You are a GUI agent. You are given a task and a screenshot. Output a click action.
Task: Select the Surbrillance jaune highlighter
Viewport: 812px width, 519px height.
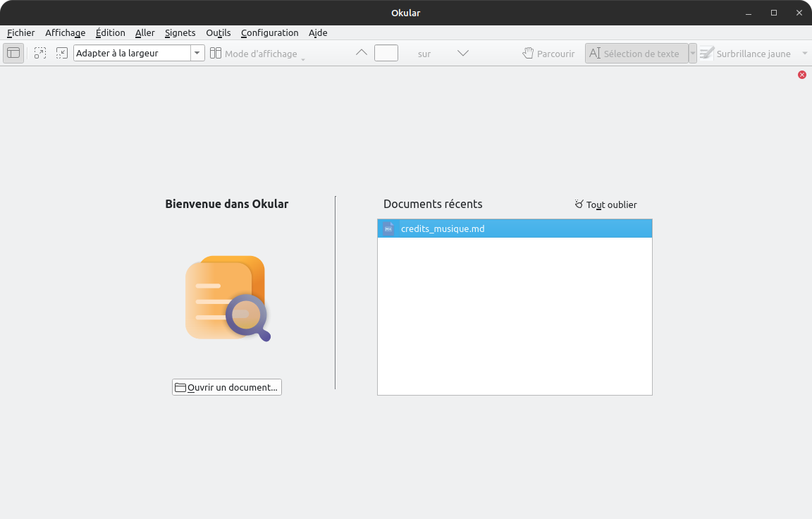click(x=746, y=54)
